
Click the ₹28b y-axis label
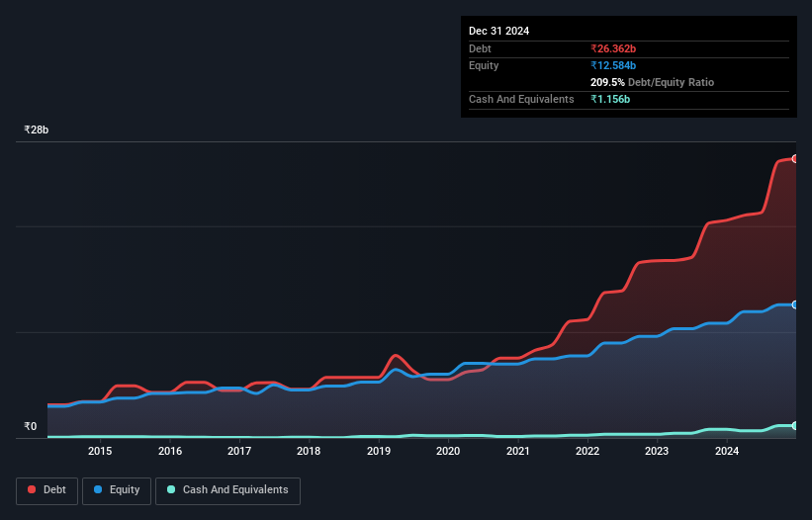pyautogui.click(x=37, y=130)
